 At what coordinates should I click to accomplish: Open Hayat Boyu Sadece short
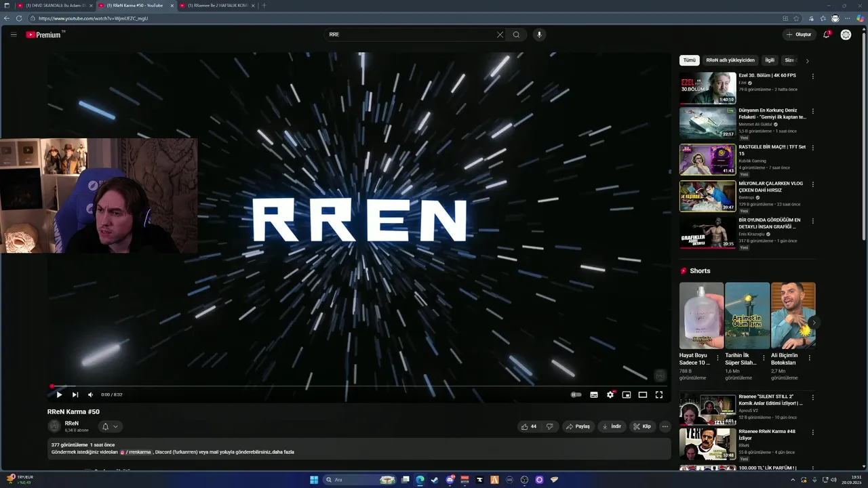click(x=701, y=315)
